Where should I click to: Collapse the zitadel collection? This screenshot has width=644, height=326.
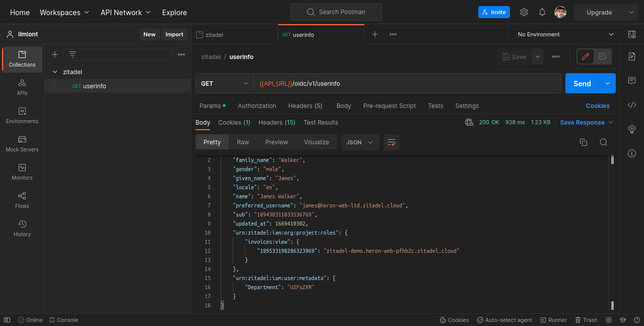pos(55,72)
